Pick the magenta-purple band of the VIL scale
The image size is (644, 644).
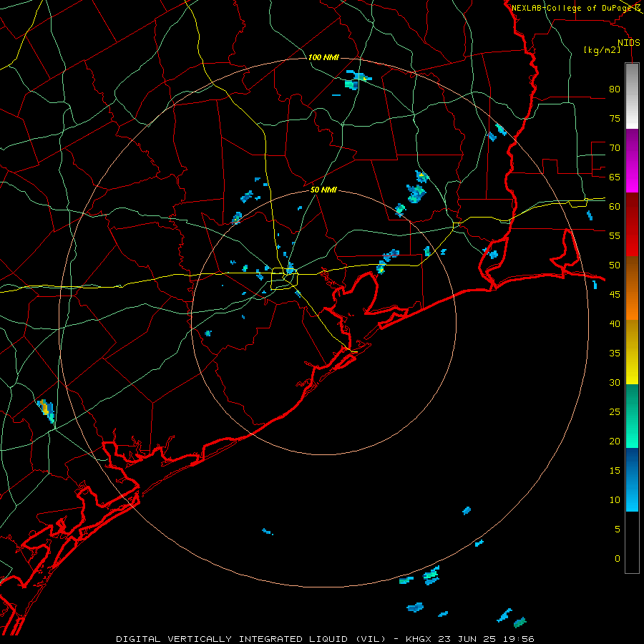tap(632, 160)
